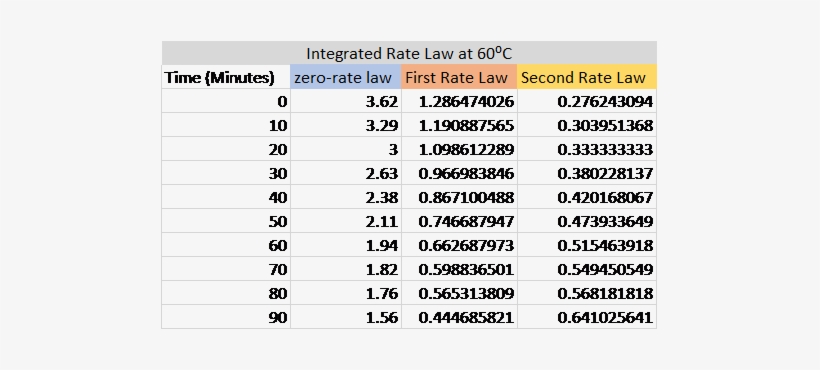Select the zero-rate cell 3.62
The width and height of the screenshot is (820, 370).
pyautogui.click(x=346, y=101)
